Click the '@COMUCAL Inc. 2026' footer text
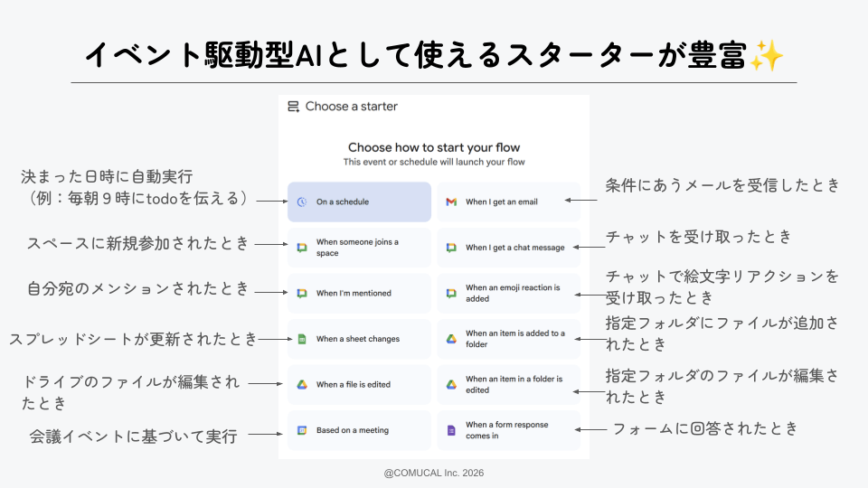Screen dimensions: 868x488 434,473
